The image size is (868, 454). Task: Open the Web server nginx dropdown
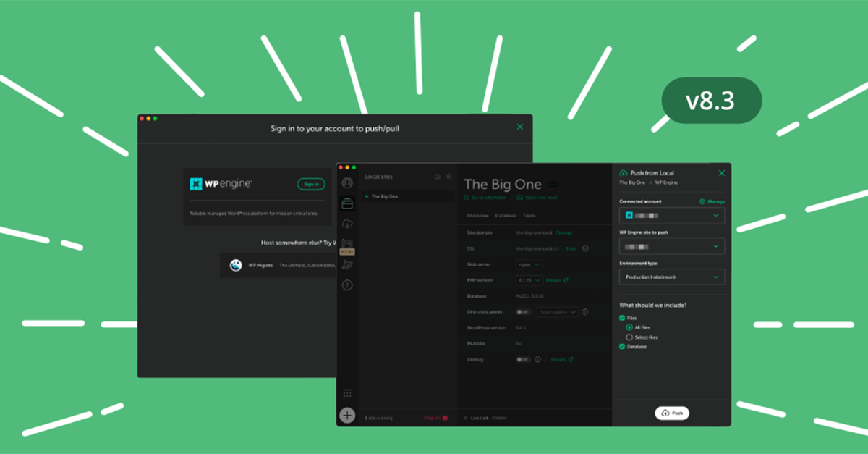click(529, 265)
